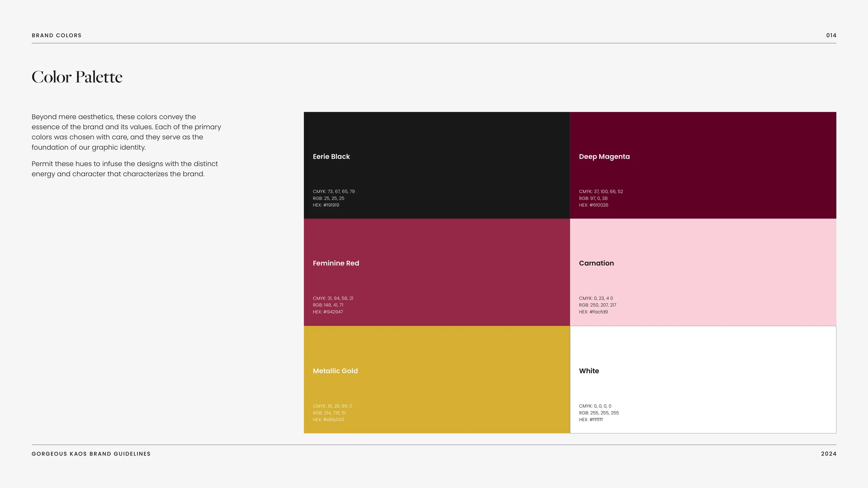Click 'CMYK: 0, 23, 4 0' text
Image resolution: width=868 pixels, height=488 pixels.
(x=596, y=298)
